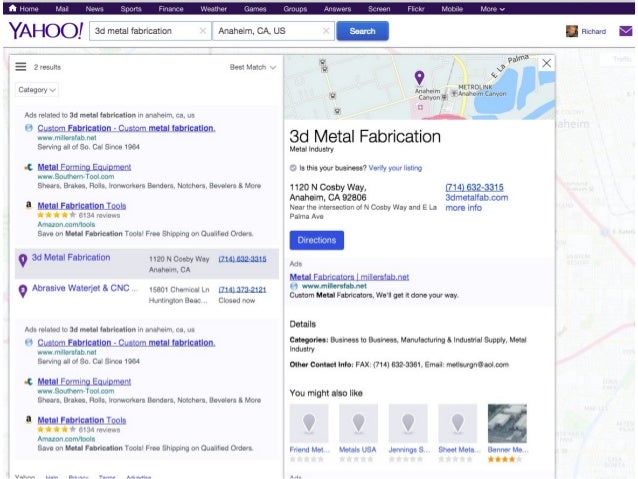The width and height of the screenshot is (638, 479).
Task: Open the Best Match sort dropdown
Action: [253, 67]
